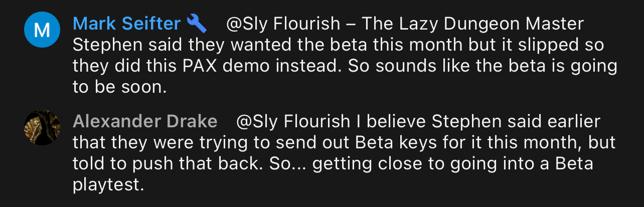Click the '@Sly Flourish' mention in Alexander Drake's comment

point(293,121)
